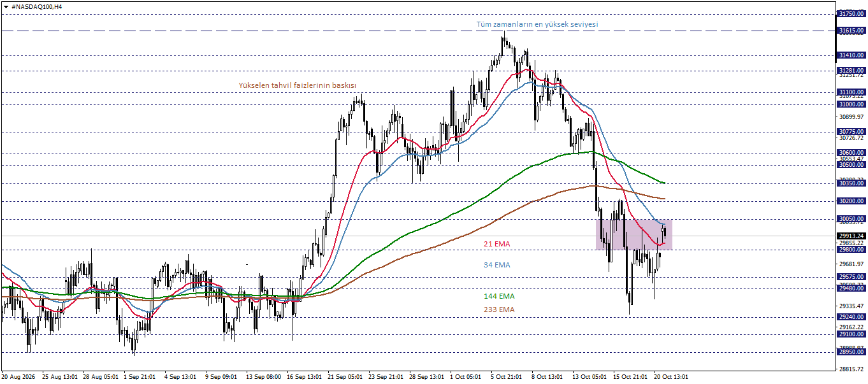This screenshot has width=868, height=384.
Task: Click the 29480.00 price level tag
Action: point(851,288)
